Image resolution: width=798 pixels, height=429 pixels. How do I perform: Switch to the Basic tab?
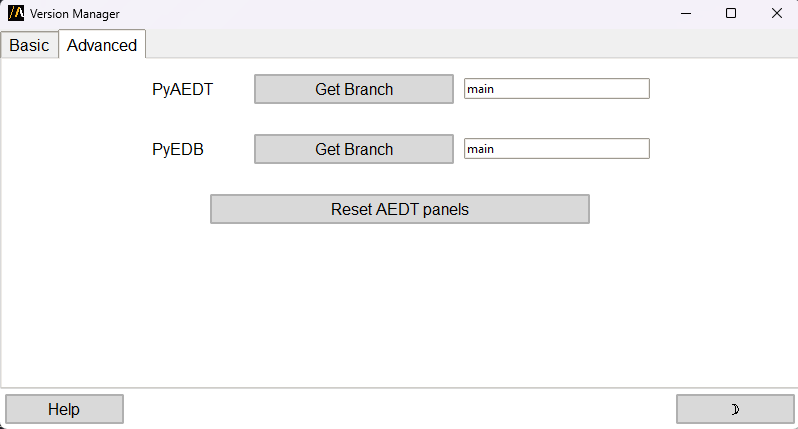click(x=29, y=45)
